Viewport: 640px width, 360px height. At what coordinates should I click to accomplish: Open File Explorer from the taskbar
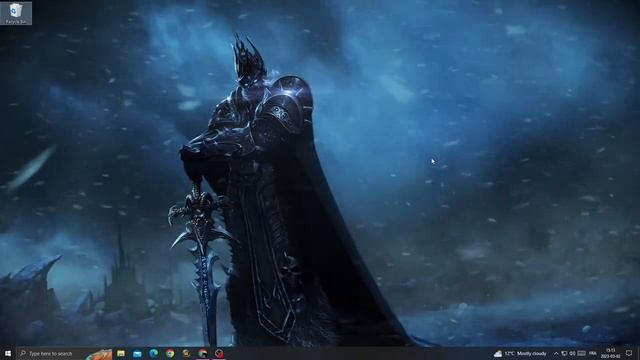tap(121, 353)
